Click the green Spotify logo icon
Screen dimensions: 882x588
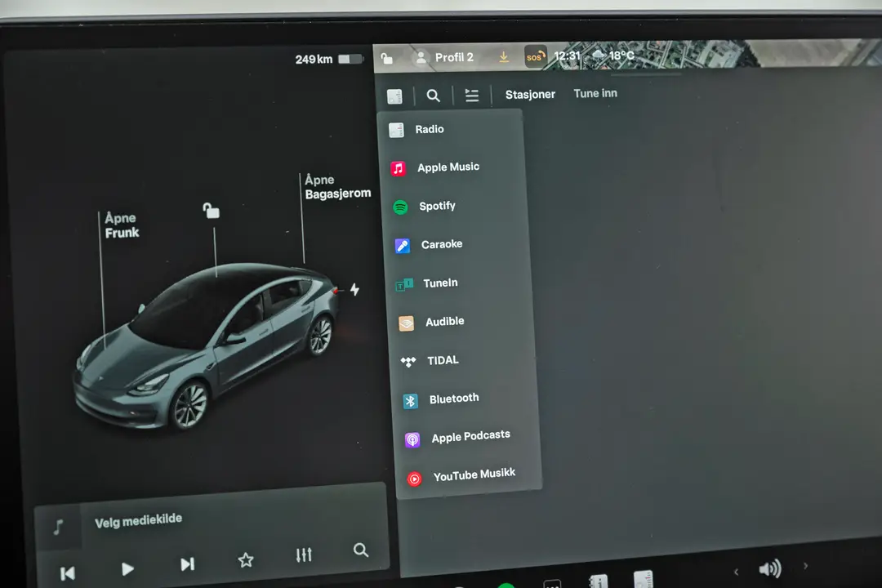[400, 207]
